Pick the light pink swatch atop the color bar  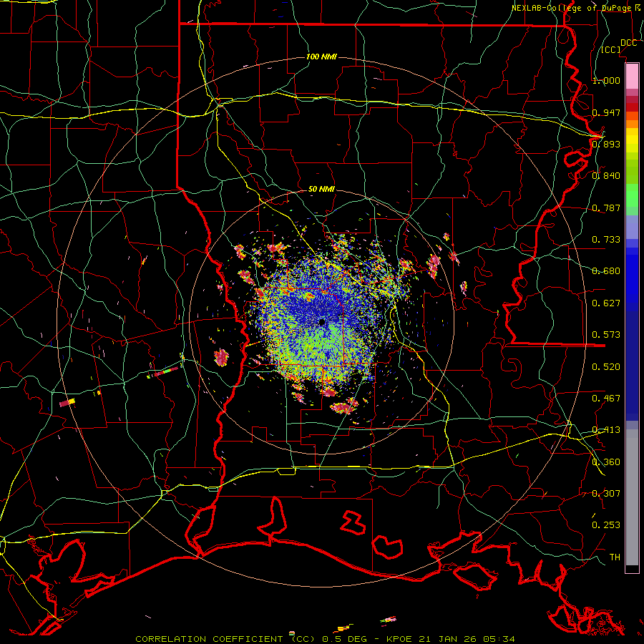pyautogui.click(x=632, y=77)
